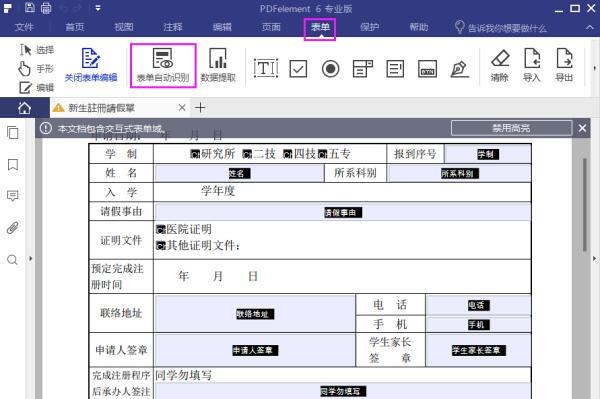
Task: Select the list box tool icon
Action: pos(395,69)
